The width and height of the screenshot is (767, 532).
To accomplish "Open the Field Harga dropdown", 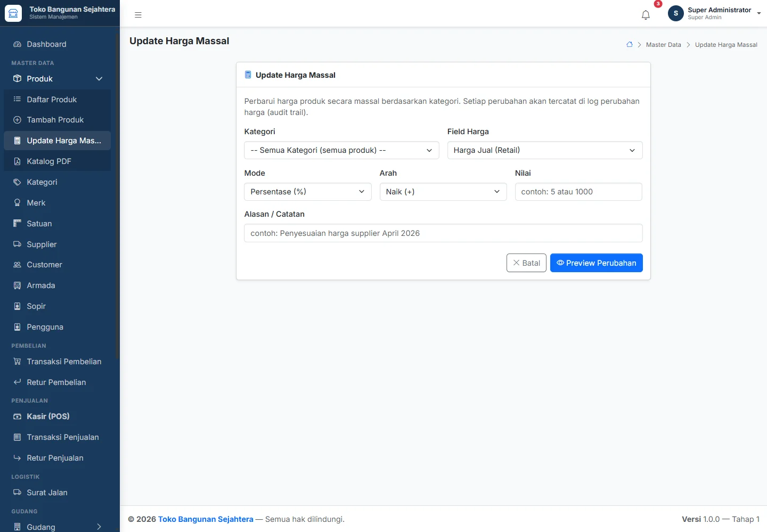I will (545, 150).
